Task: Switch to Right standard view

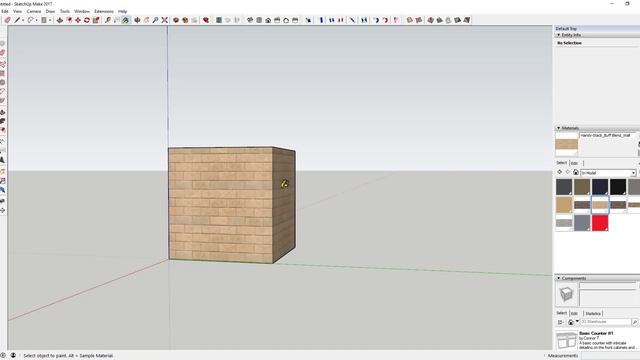Action: tap(277, 20)
